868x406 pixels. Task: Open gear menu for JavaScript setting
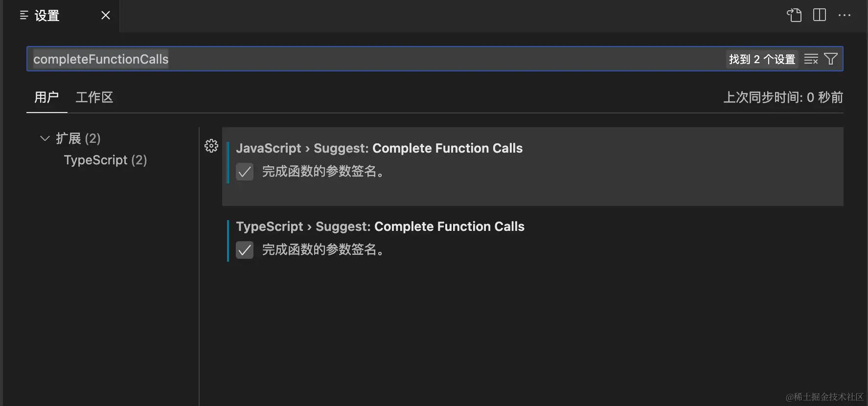pos(211,146)
